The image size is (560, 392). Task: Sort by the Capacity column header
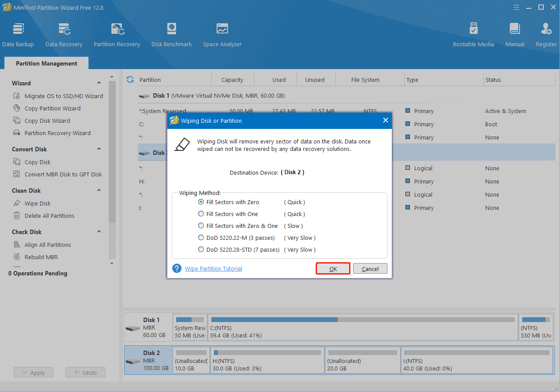tap(232, 80)
